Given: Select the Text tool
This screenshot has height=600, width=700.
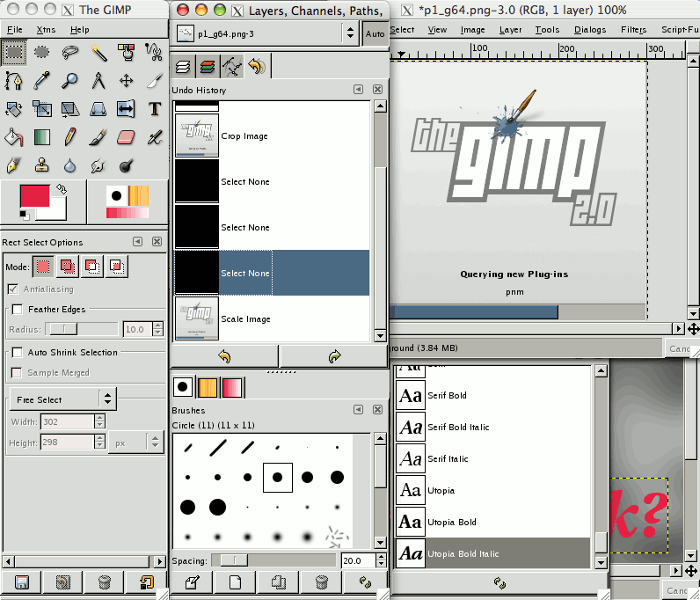Looking at the screenshot, I should click(x=154, y=109).
